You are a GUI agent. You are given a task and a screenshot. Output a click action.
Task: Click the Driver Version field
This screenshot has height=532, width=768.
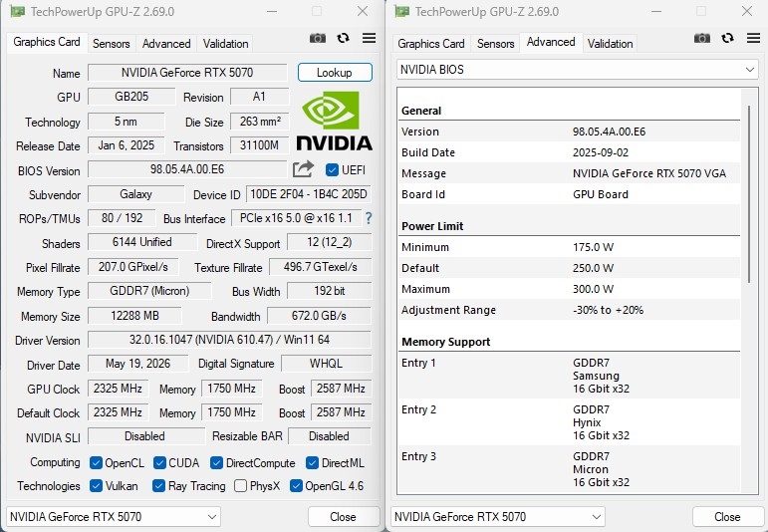click(230, 340)
